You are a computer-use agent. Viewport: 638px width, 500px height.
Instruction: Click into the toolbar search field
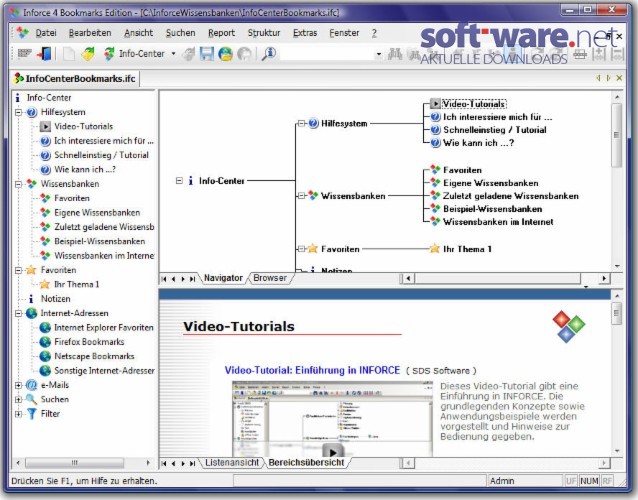point(327,53)
